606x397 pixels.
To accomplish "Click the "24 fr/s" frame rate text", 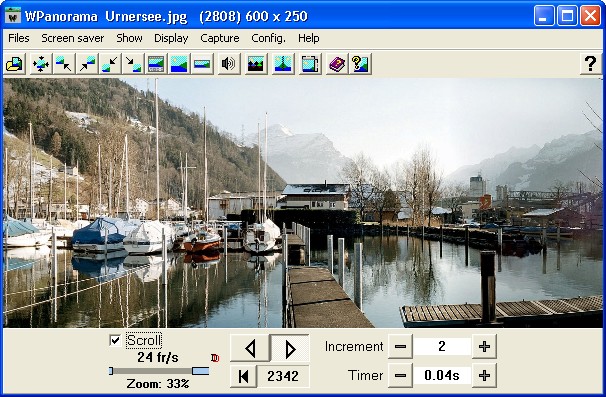I will 158,358.
